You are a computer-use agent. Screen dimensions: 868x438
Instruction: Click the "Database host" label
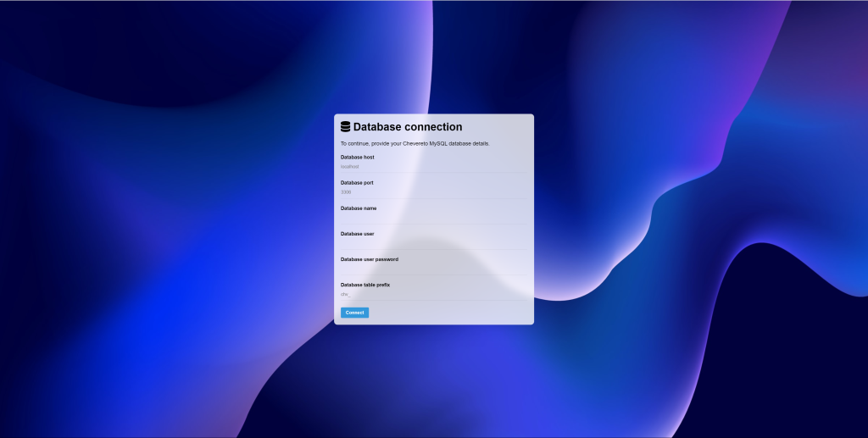357,158
